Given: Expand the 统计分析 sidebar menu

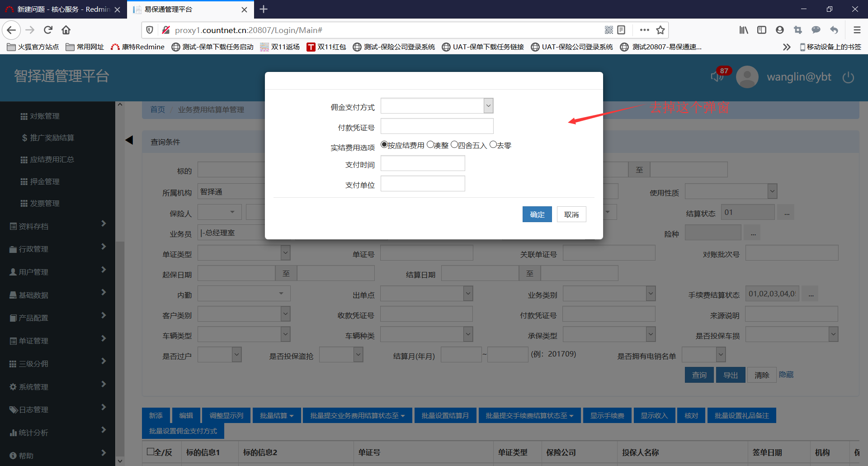Looking at the screenshot, I should click(58, 433).
